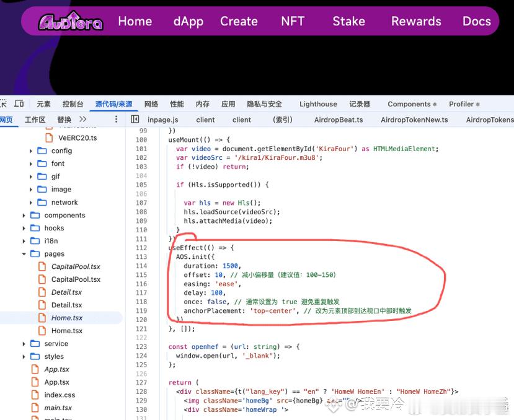
Task: Click the config folder icon
Action: [42, 151]
